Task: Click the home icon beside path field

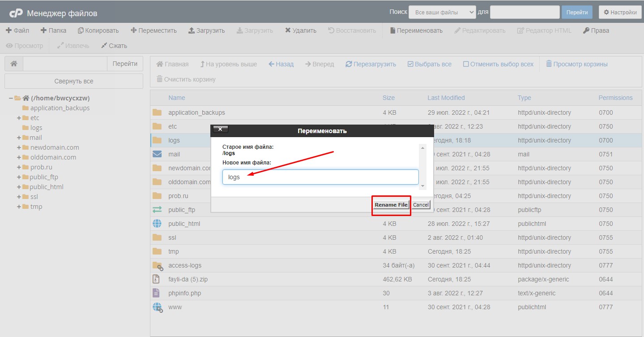Action: click(14, 64)
